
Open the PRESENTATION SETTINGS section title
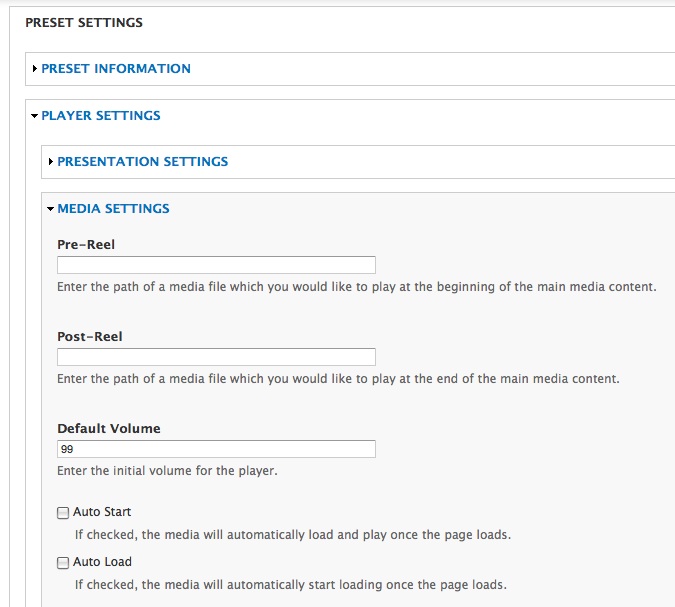click(142, 161)
